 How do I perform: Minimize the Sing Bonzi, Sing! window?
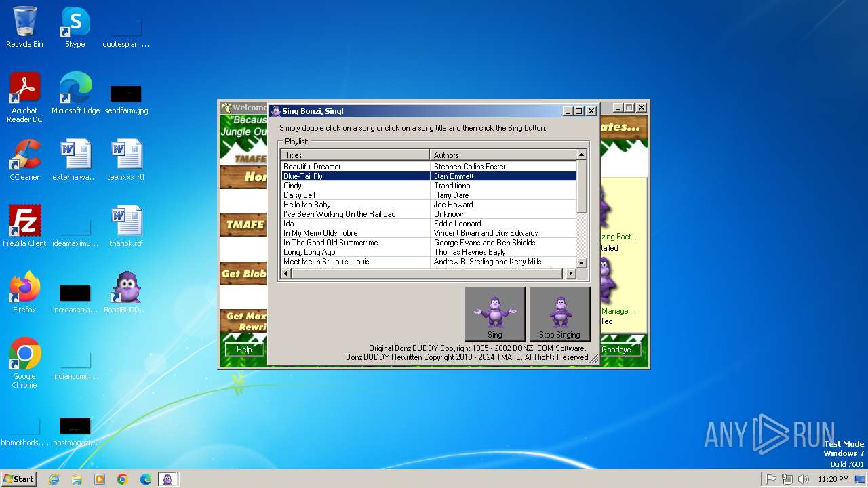(x=568, y=111)
